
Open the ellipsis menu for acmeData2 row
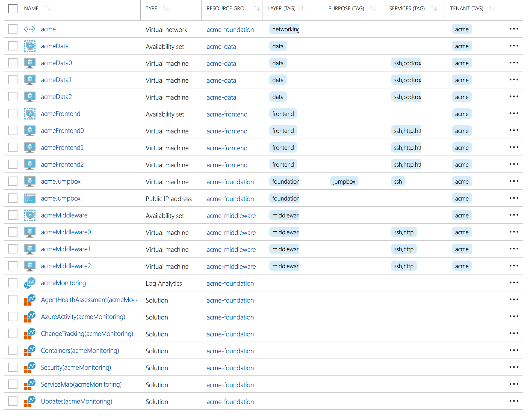514,97
